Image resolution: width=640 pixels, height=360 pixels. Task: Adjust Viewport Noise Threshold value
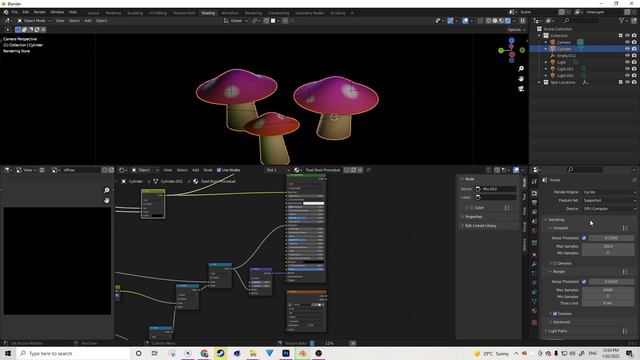tap(611, 238)
